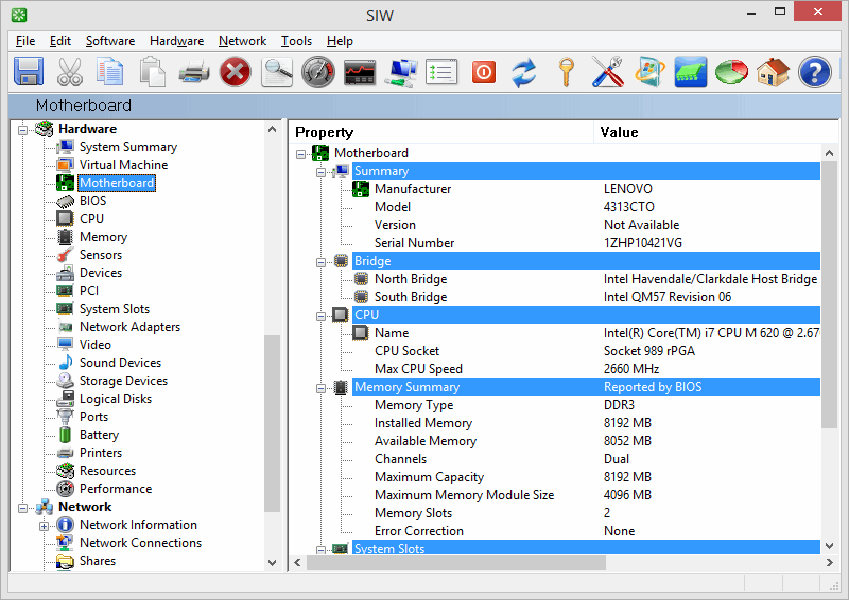
Task: Open the Software menu
Action: [x=110, y=41]
